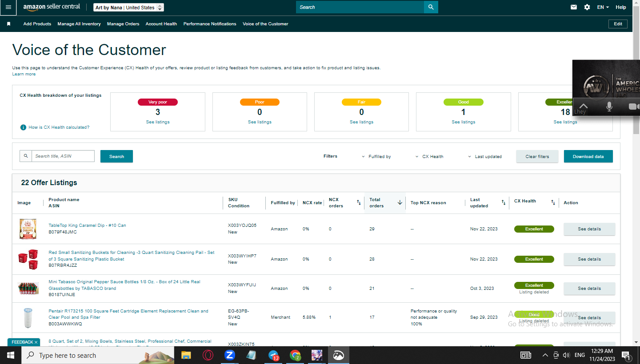Open the Art by Nana store selector

129,8
